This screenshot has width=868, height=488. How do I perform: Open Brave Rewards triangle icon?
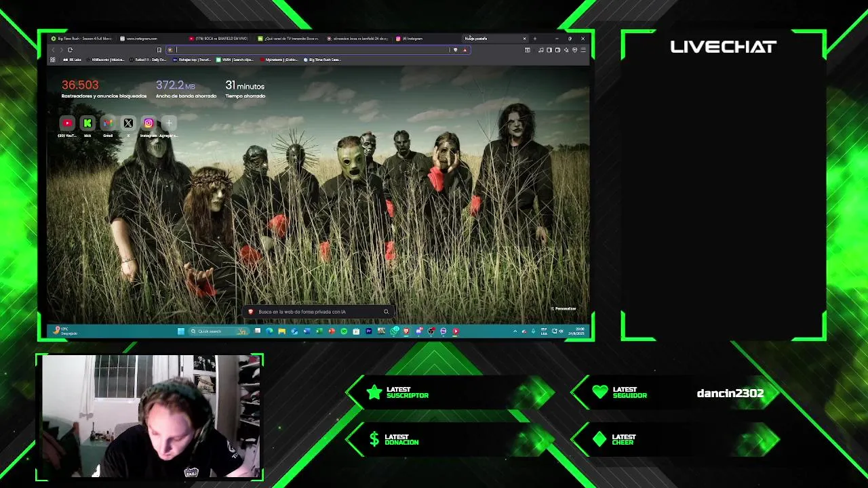(465, 49)
